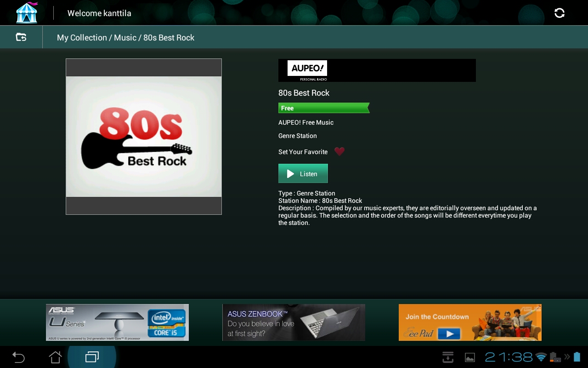Open the Join the Countdown Eee Pad ad
This screenshot has height=368, width=588.
pos(470,322)
